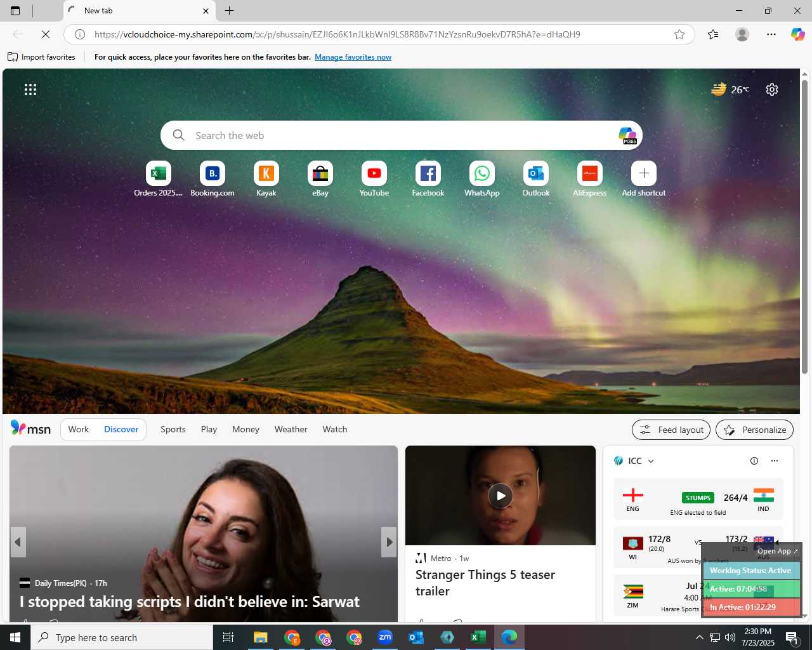Go to the Money tab

coord(246,429)
